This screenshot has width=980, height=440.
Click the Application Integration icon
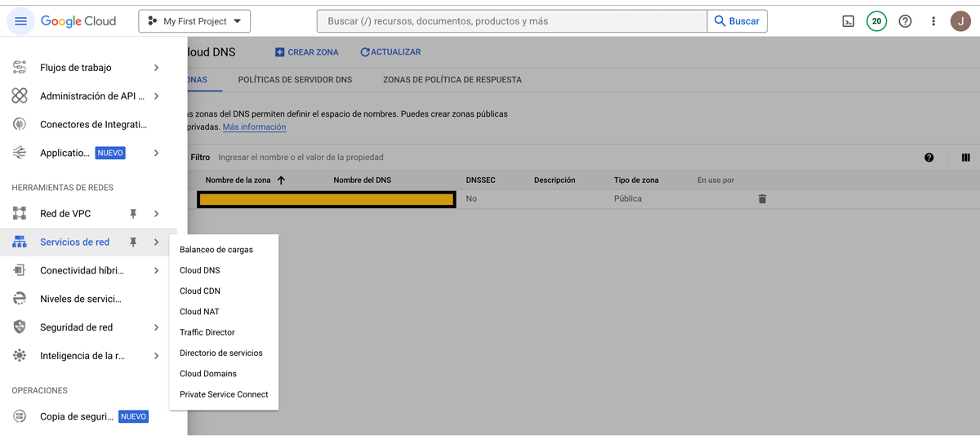click(20, 153)
